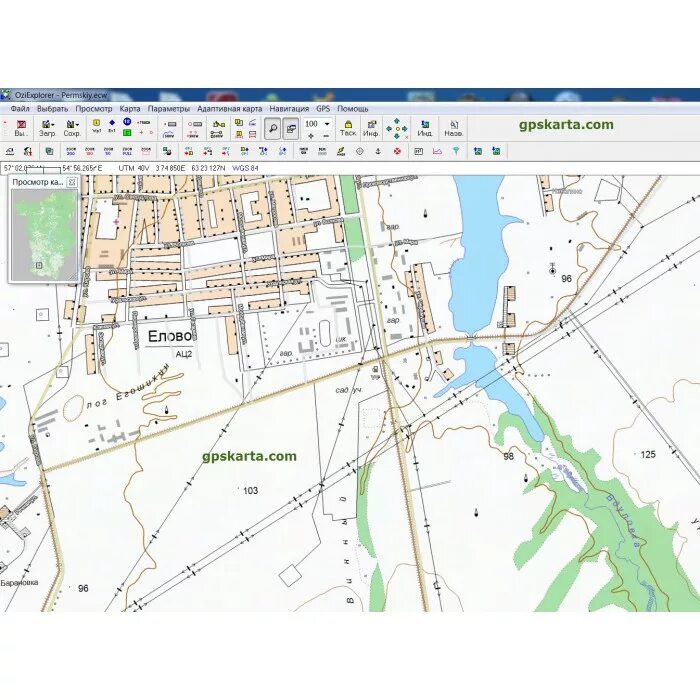Click the zoom window rectangle icon

point(146,151)
